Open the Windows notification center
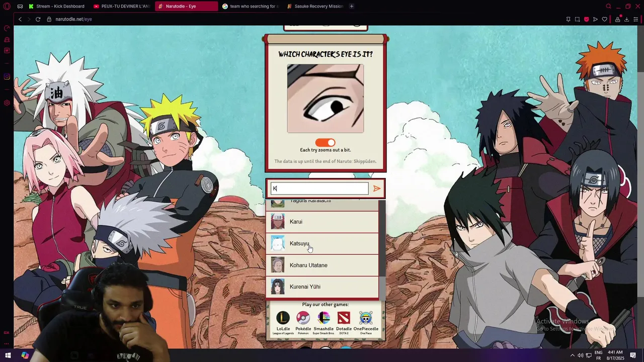The image size is (644, 362). pos(633,355)
